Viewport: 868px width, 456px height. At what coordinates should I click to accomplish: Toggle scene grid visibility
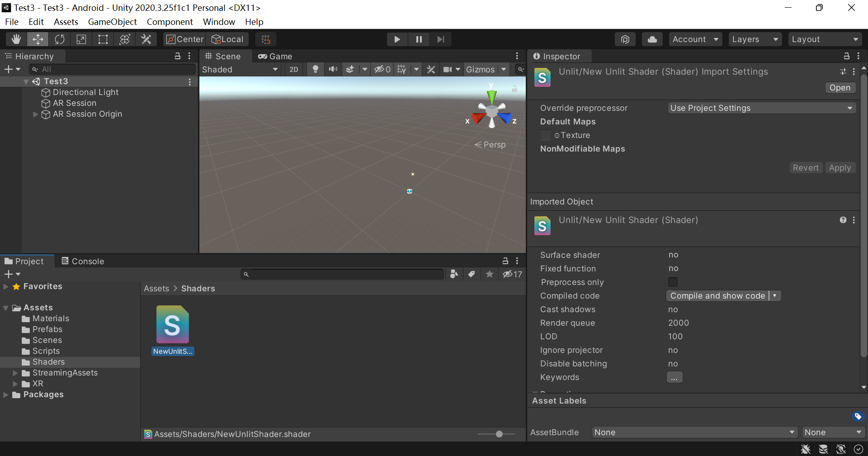point(401,69)
